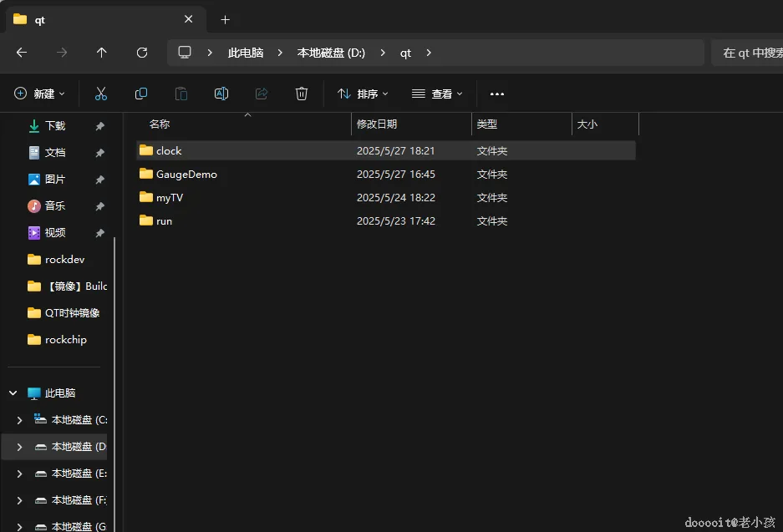The image size is (783, 532).
Task: Click qt in the address breadcrumb
Action: click(x=405, y=53)
